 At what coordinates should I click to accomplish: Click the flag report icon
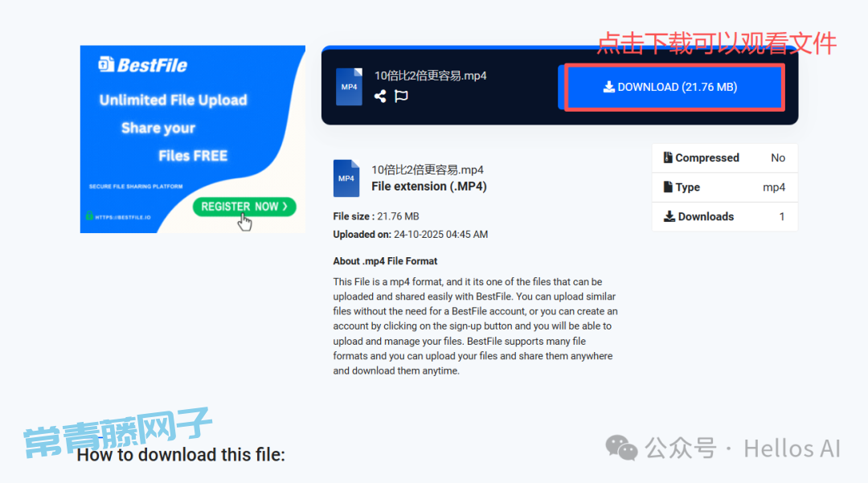pyautogui.click(x=401, y=96)
